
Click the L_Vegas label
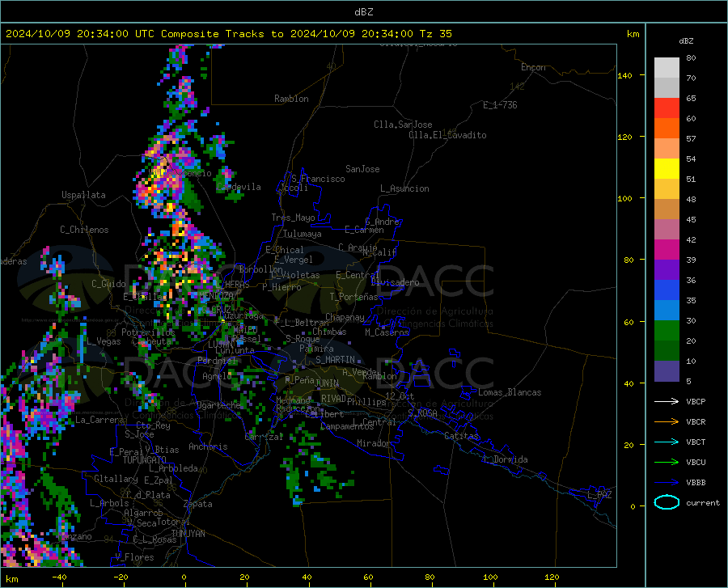point(104,341)
